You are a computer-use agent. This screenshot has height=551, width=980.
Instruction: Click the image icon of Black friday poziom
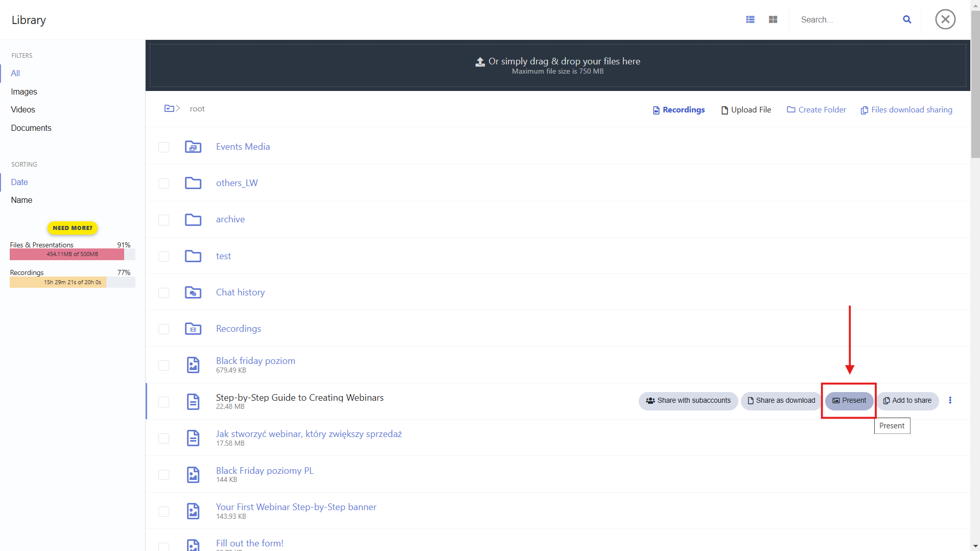[193, 365]
